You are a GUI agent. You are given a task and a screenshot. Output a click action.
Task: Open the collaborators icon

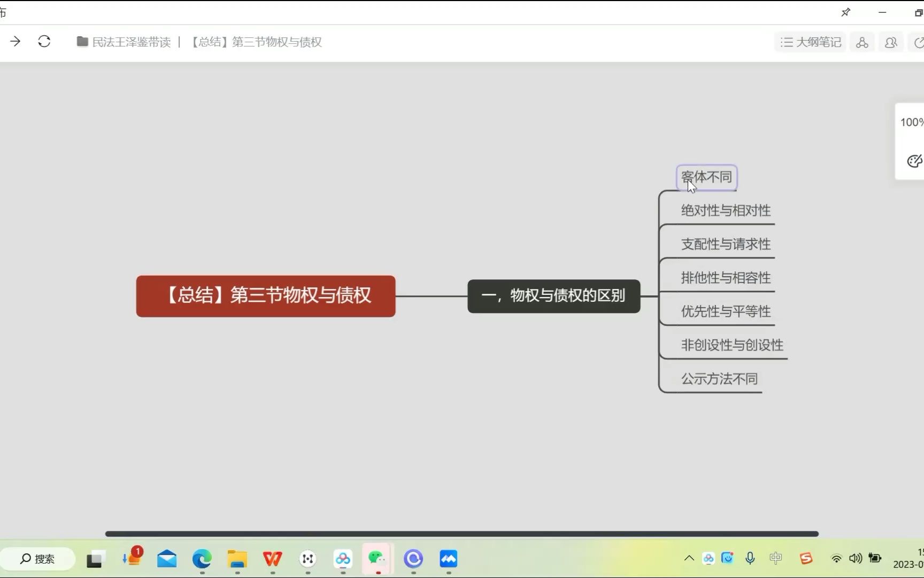coord(891,42)
